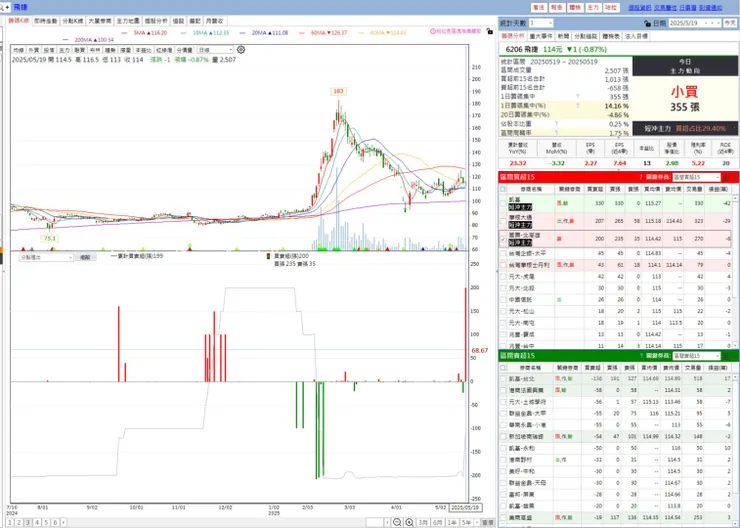Open the 關鍵券商 dropdown in red header

coord(697,177)
